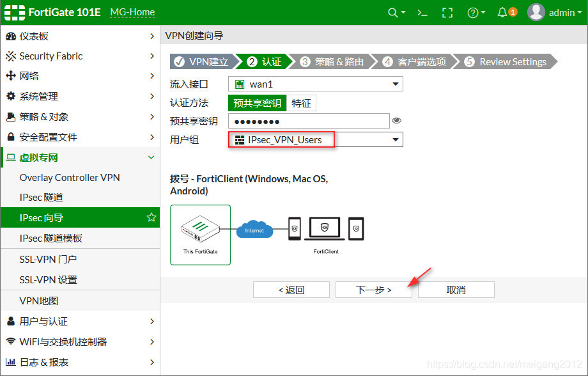Click the Internet cloud icon in diagram
Viewport: 588px width, 376px height.
coord(254,230)
